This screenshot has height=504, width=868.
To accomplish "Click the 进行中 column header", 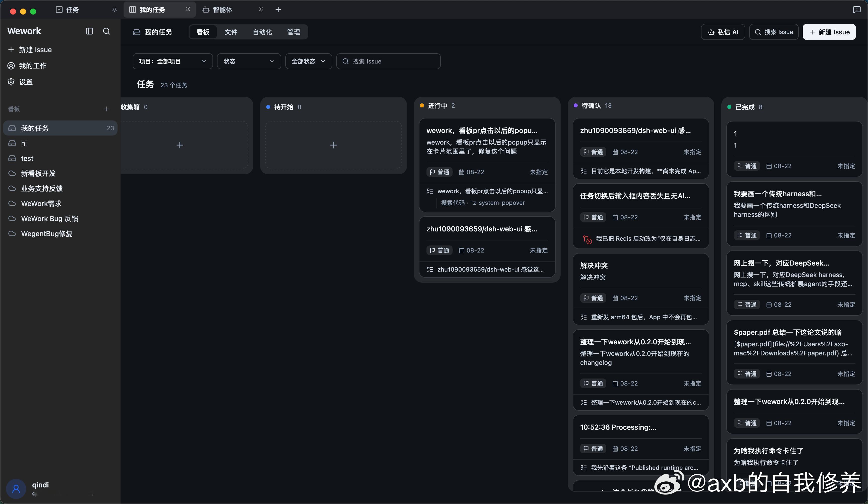I will [x=438, y=105].
